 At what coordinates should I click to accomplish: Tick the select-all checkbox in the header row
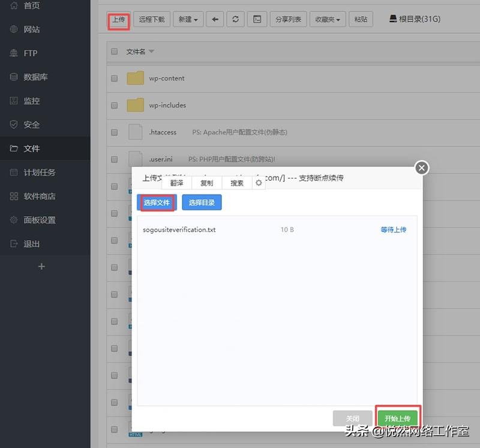(113, 51)
